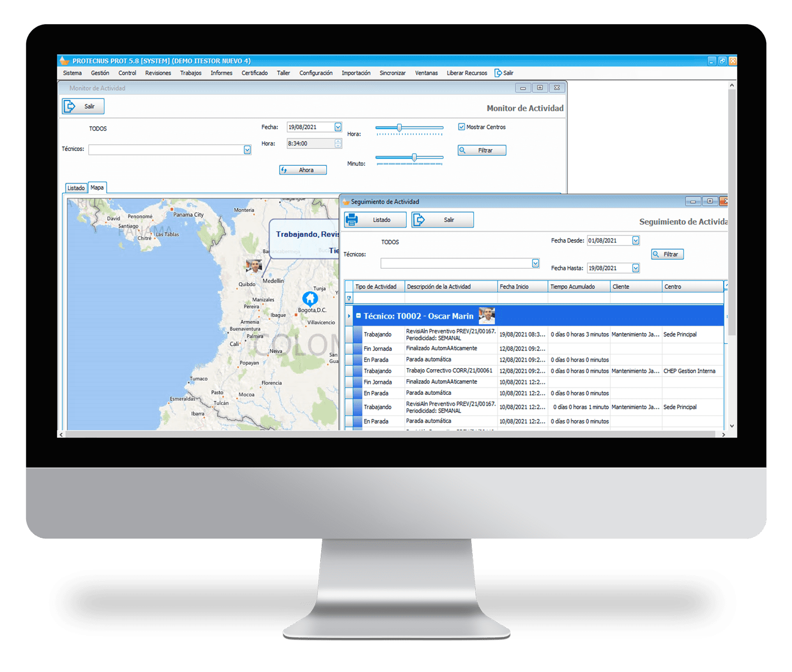Viewport: 792px width, 672px height.
Task: Switch to the Listado tab
Action: coord(76,188)
